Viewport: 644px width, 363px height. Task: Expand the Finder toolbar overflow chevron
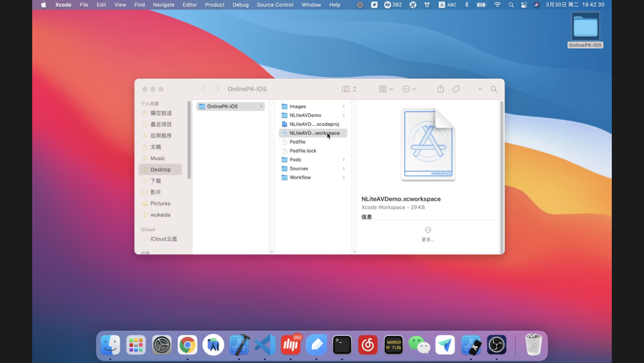[x=479, y=89]
